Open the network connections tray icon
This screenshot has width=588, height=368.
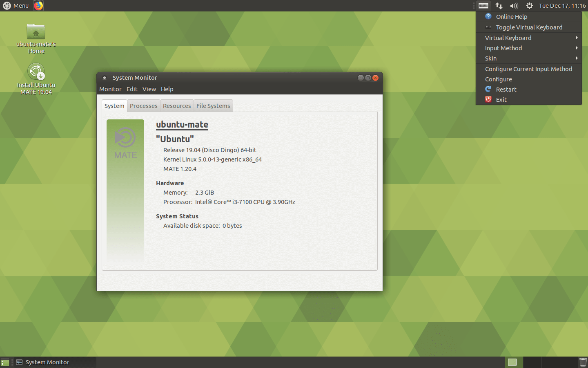coord(499,6)
